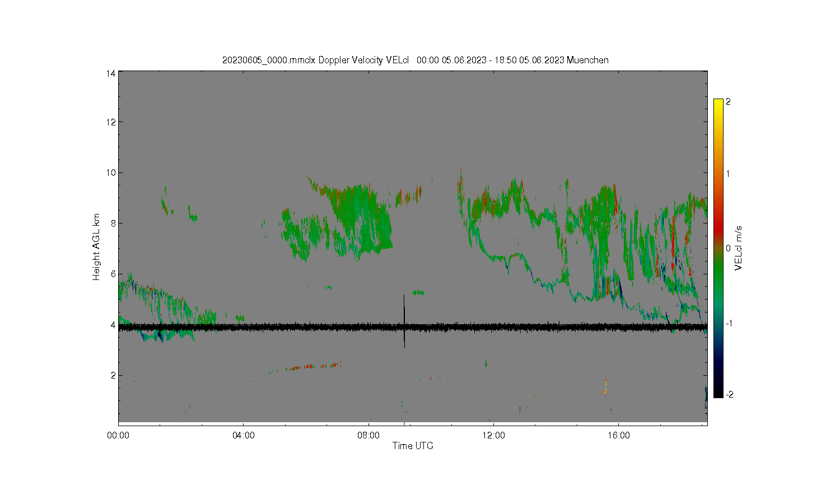Viewport: 840px width, 504px height.
Task: Click the colorbar tick label -1
Action: point(729,324)
